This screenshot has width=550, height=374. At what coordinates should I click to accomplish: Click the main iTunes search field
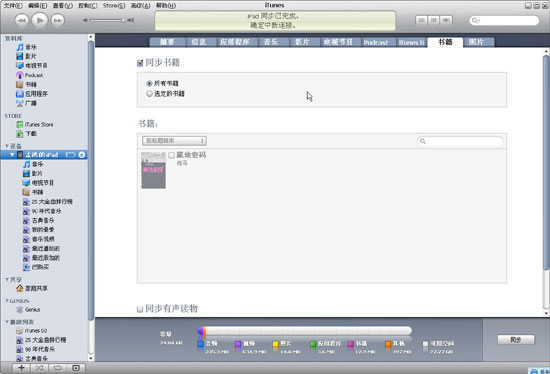(504, 20)
